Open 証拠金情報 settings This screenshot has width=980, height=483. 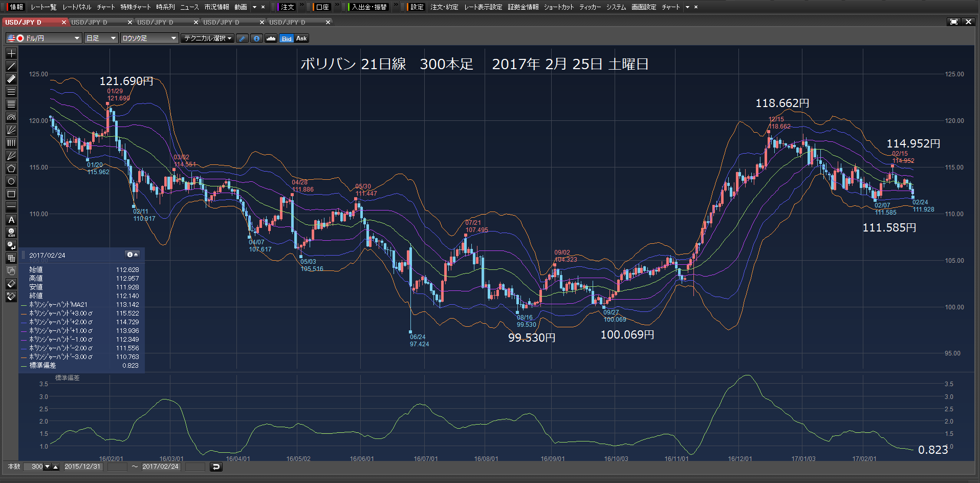[523, 7]
